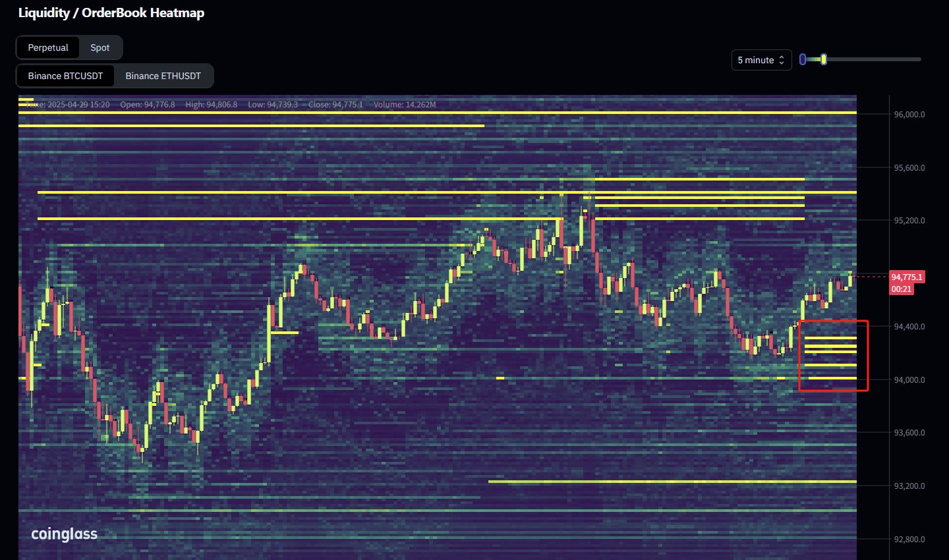Click the 96,000.0 price axis label

909,115
